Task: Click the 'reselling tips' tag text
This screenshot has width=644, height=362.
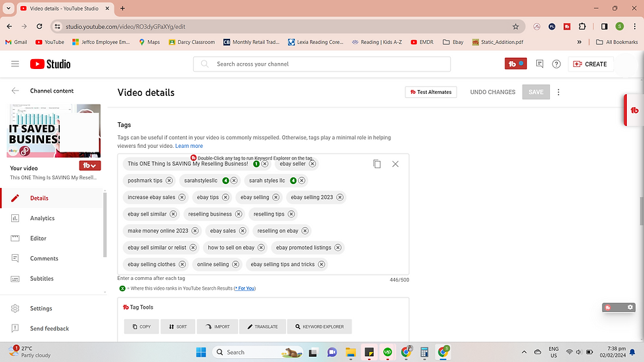Action: click(269, 214)
